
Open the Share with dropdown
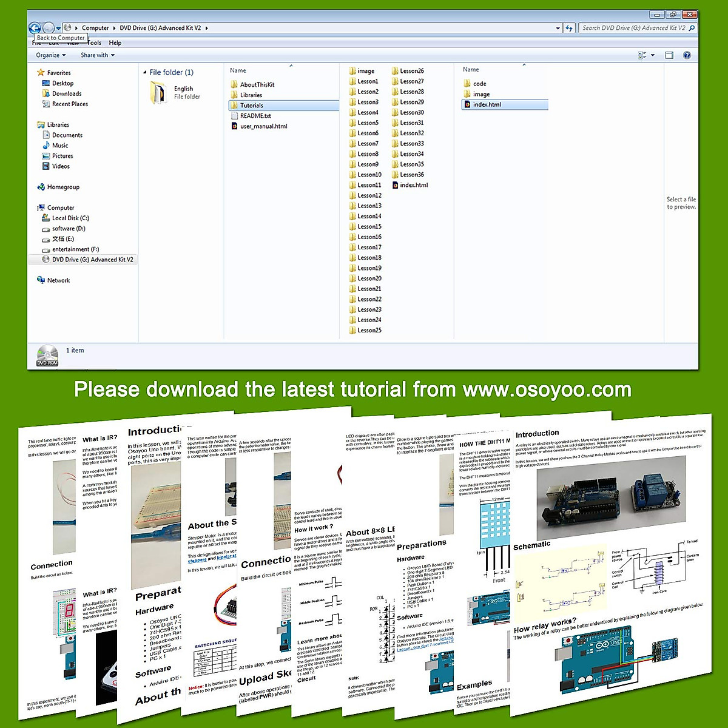(96, 55)
